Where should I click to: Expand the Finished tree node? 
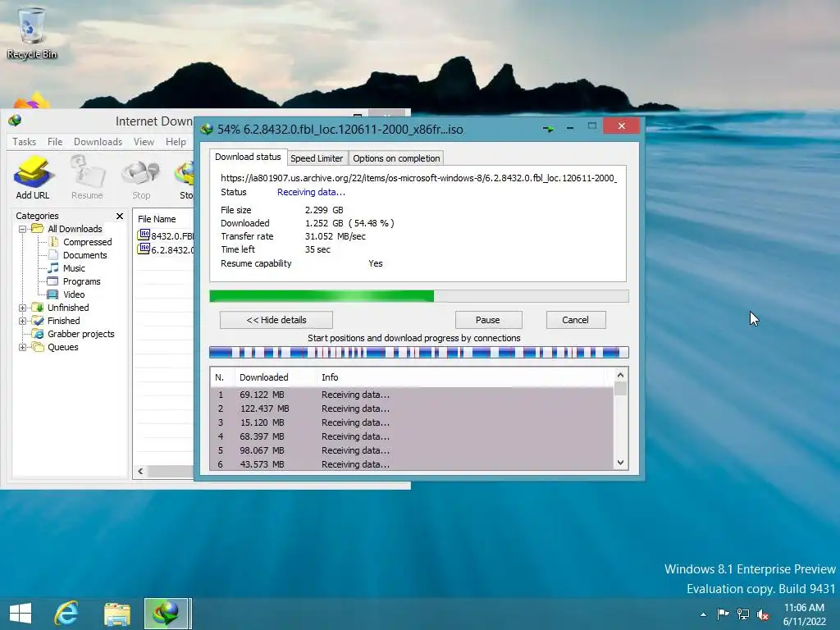pyautogui.click(x=22, y=321)
